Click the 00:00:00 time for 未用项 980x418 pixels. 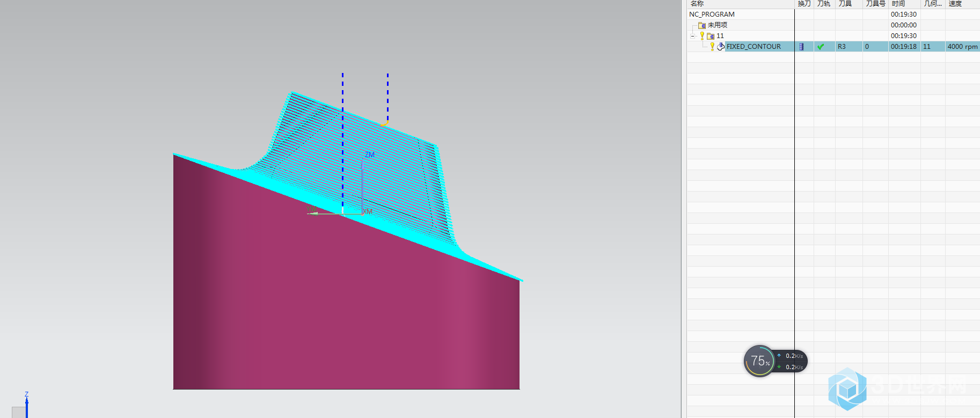[904, 25]
